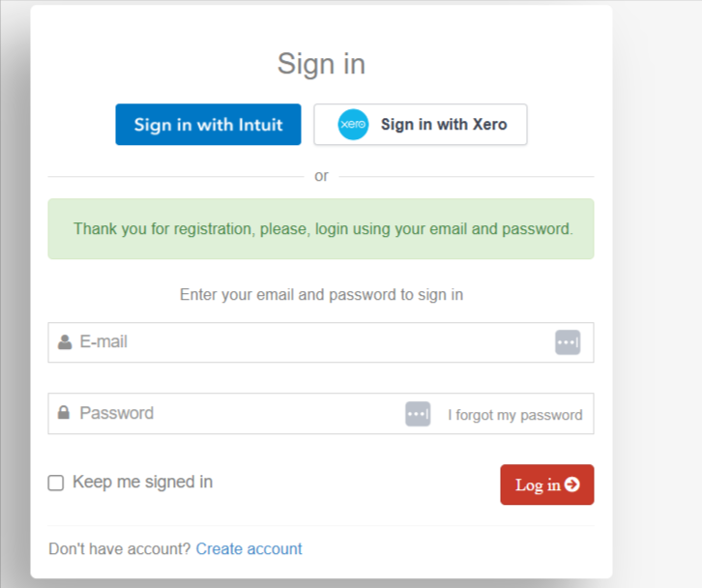The image size is (702, 588).
Task: Click the round Xero logo icon
Action: click(353, 125)
